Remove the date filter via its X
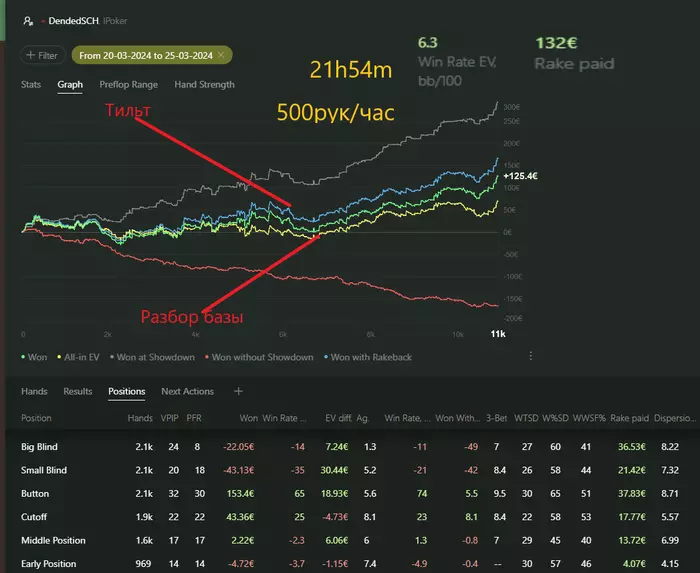Viewport: 700px width, 573px height. point(221,55)
